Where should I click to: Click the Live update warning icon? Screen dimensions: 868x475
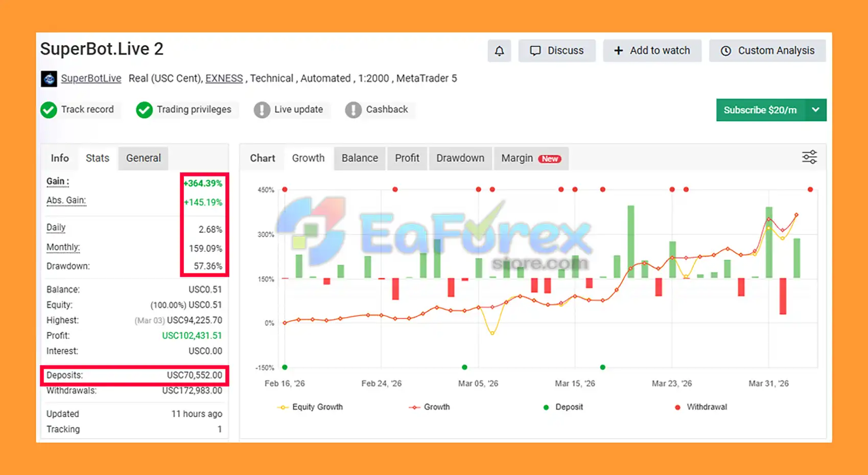point(262,110)
